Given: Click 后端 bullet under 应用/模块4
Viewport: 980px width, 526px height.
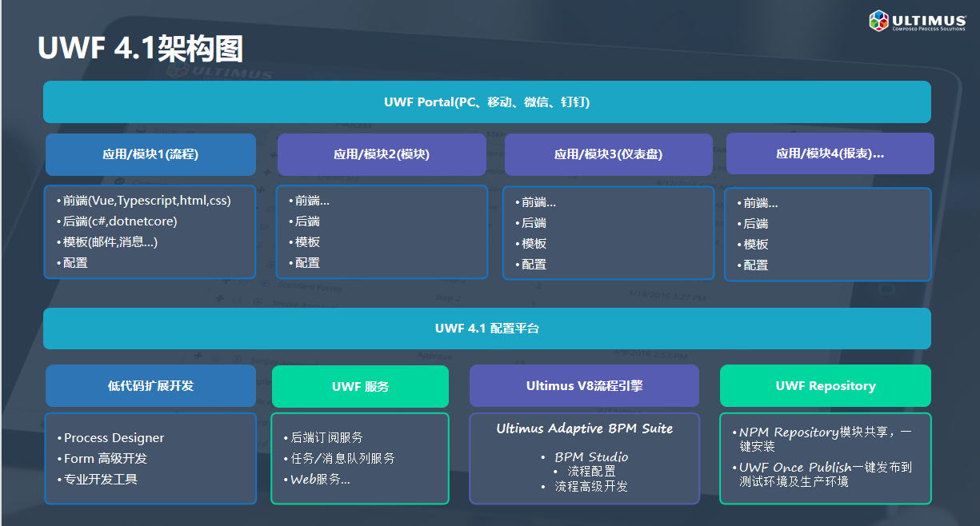Looking at the screenshot, I should (x=753, y=224).
